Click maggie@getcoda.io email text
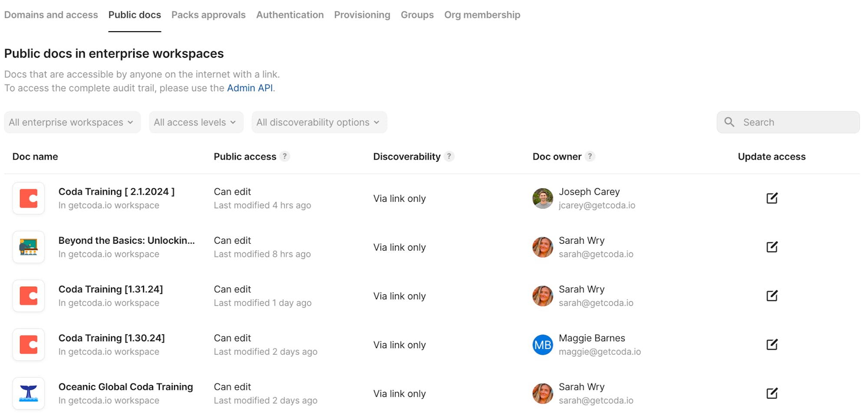 point(600,352)
